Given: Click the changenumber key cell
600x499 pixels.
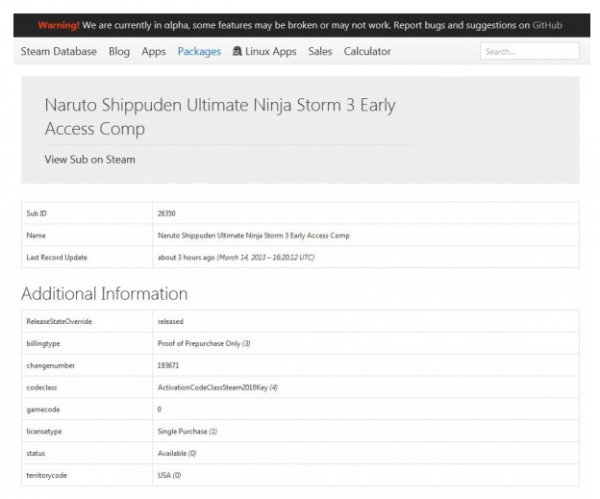Looking at the screenshot, I should coord(87,365).
